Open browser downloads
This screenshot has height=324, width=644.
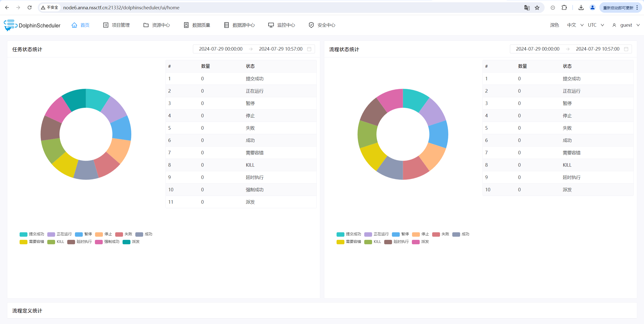tap(581, 8)
